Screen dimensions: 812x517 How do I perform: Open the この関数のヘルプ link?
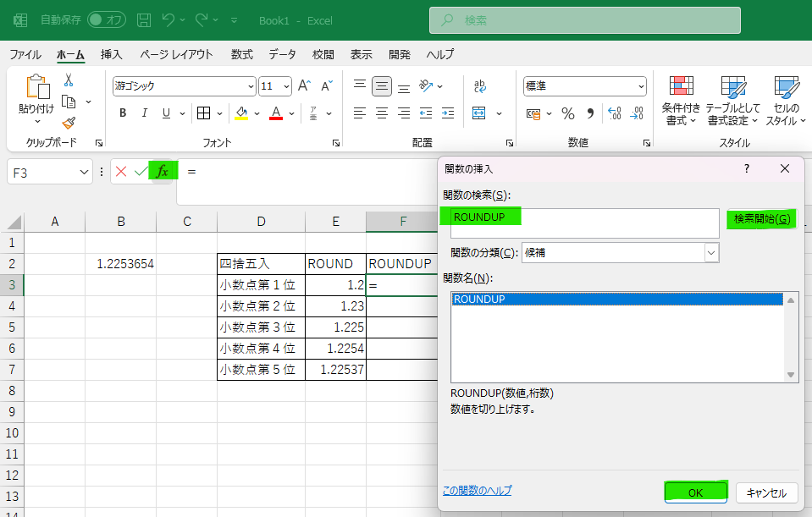[x=477, y=490]
